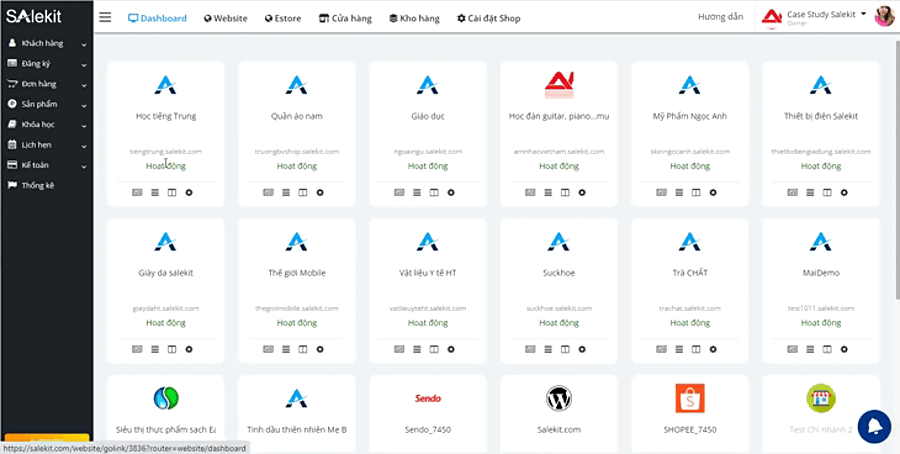Open settings gear of MaiDemo card
Image resolution: width=900 pixels, height=454 pixels.
(844, 349)
